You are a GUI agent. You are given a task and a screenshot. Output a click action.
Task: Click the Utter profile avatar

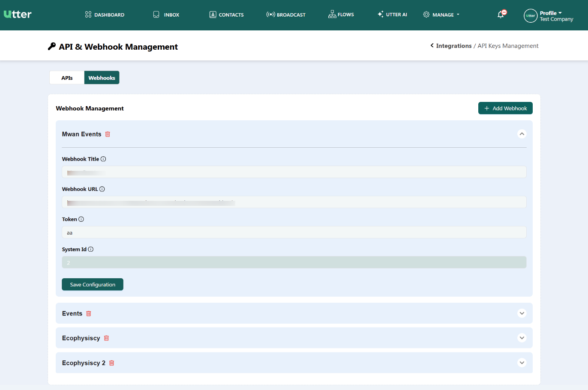tap(531, 16)
